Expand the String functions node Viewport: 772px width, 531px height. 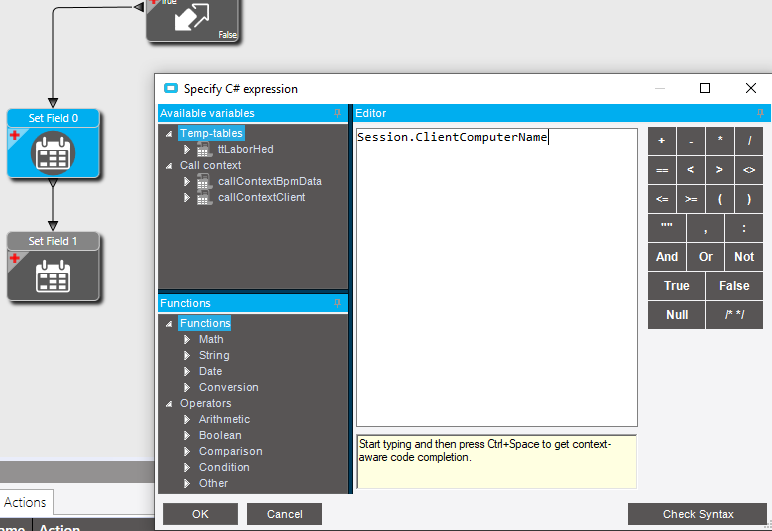(187, 355)
